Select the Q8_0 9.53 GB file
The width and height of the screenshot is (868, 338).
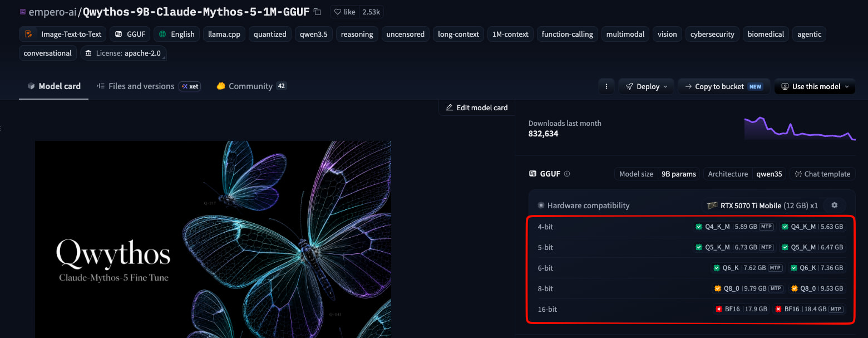click(817, 288)
